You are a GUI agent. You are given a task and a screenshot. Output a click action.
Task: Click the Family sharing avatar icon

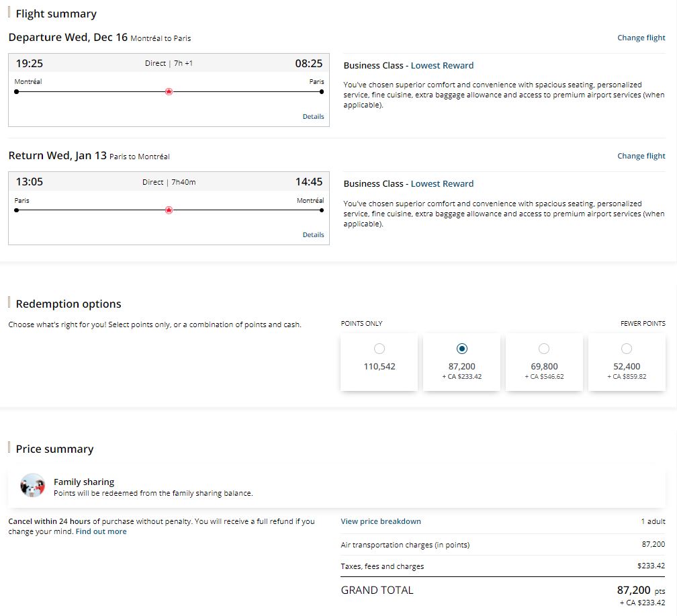(x=32, y=485)
